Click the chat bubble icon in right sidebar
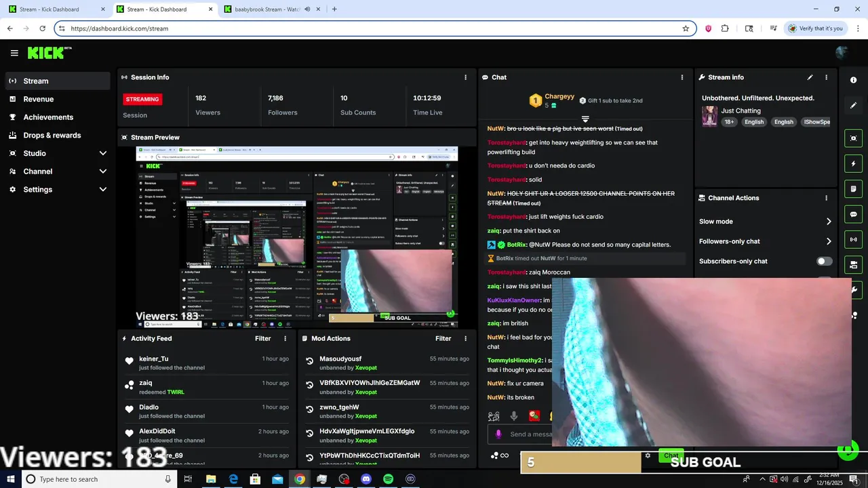The image size is (868, 488). pos(853,214)
